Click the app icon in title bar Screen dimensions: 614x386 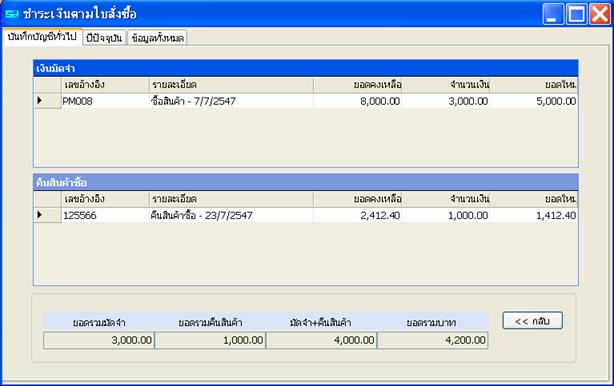(x=12, y=14)
